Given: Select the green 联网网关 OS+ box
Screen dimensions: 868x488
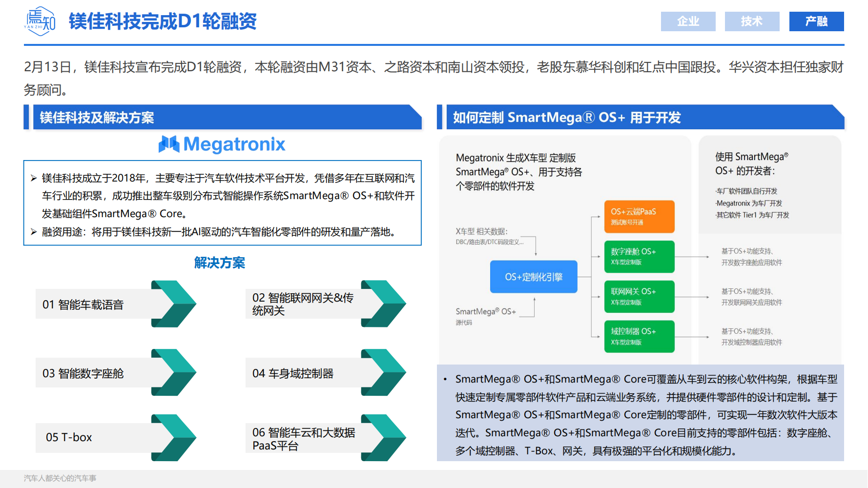Looking at the screenshot, I should coord(640,297).
